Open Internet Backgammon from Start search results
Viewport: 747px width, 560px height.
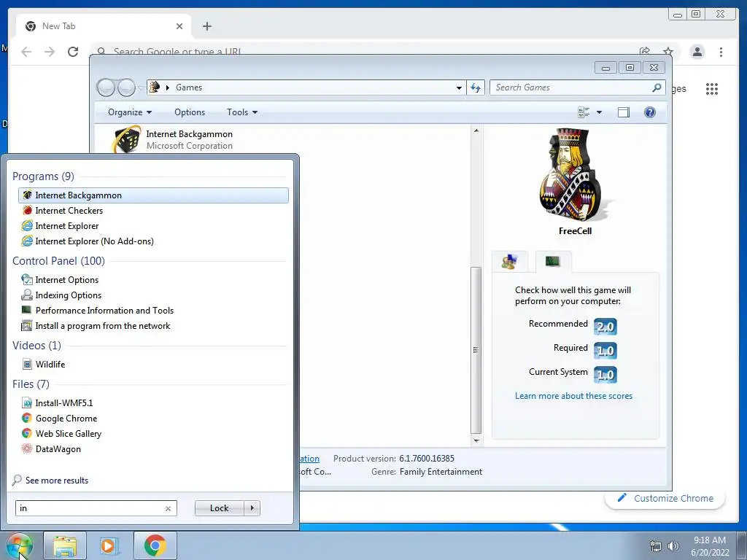click(x=153, y=195)
